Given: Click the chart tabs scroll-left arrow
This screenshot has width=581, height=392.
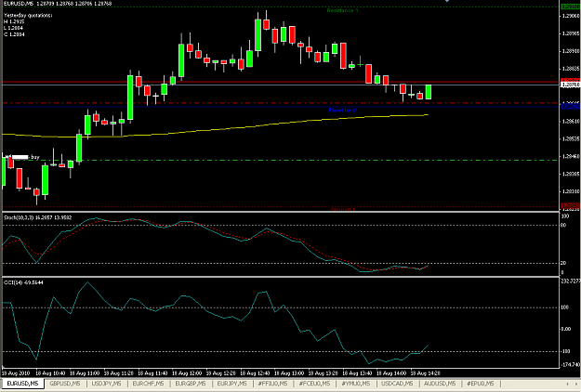Looking at the screenshot, I should point(567,384).
